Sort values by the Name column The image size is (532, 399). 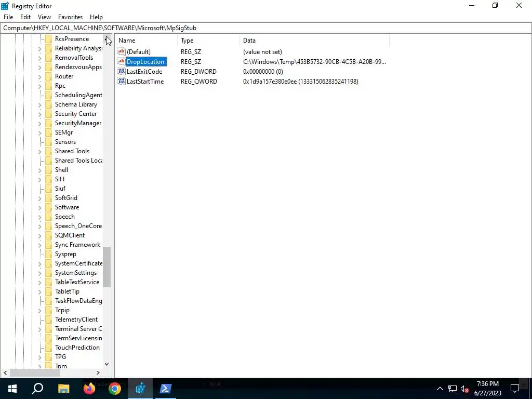tap(146, 41)
